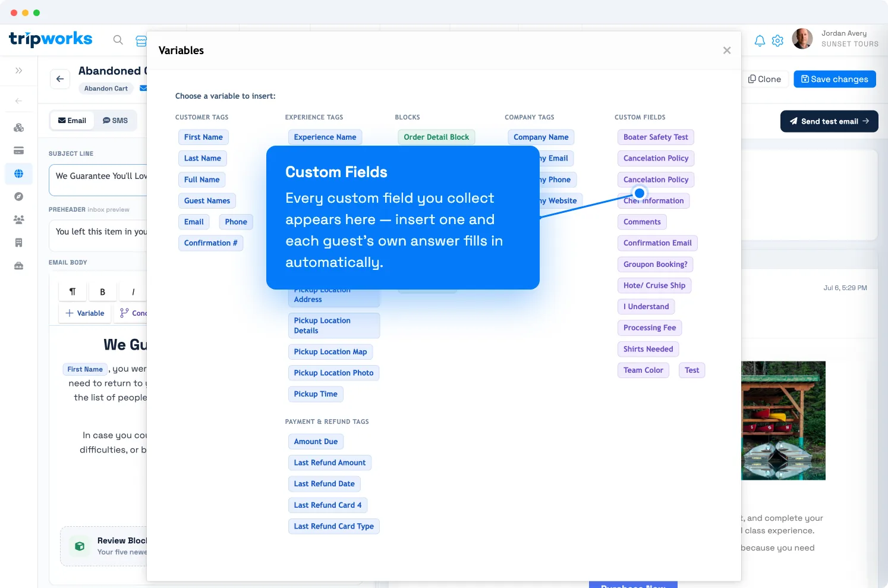Click the Abandon Cart tag

(106, 89)
